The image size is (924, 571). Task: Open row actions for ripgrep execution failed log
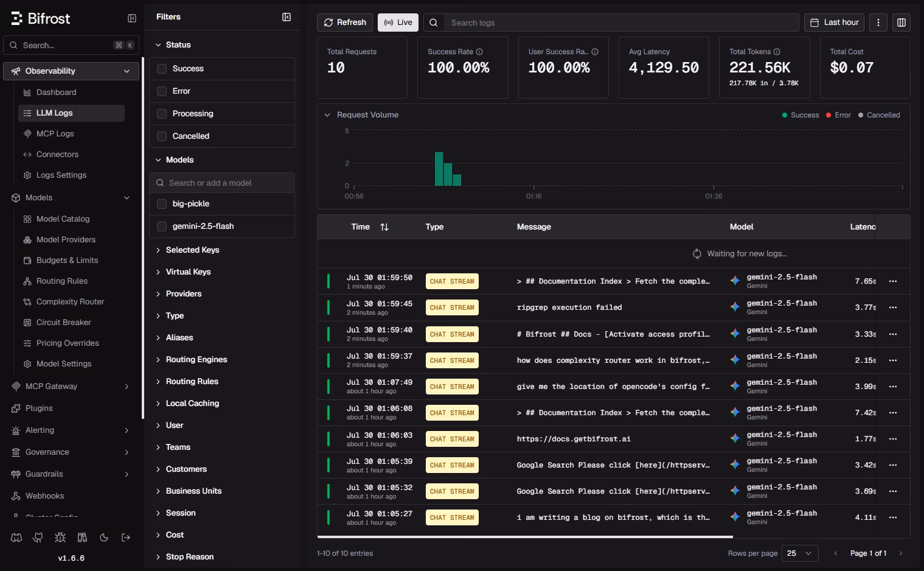pyautogui.click(x=893, y=307)
